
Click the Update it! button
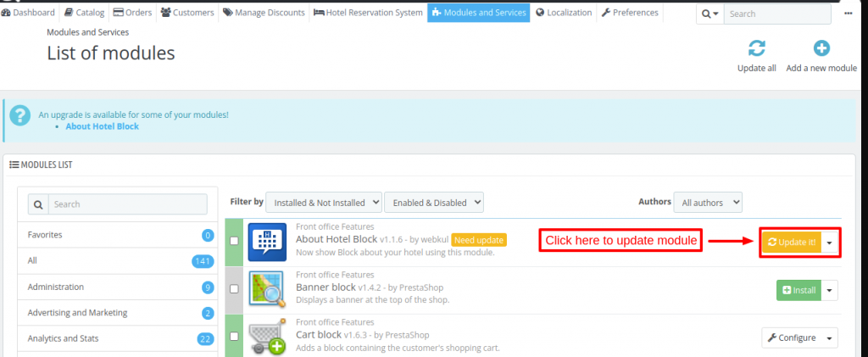coord(792,243)
